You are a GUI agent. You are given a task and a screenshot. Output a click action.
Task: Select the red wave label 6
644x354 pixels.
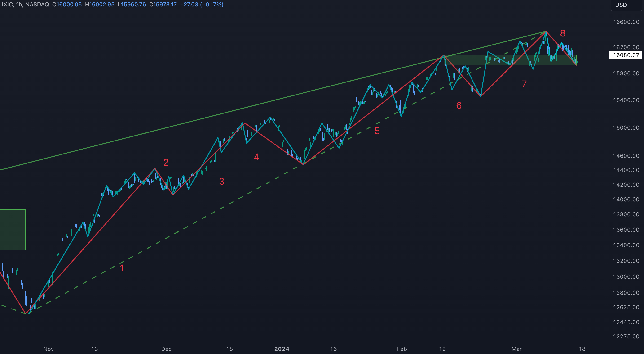click(459, 105)
